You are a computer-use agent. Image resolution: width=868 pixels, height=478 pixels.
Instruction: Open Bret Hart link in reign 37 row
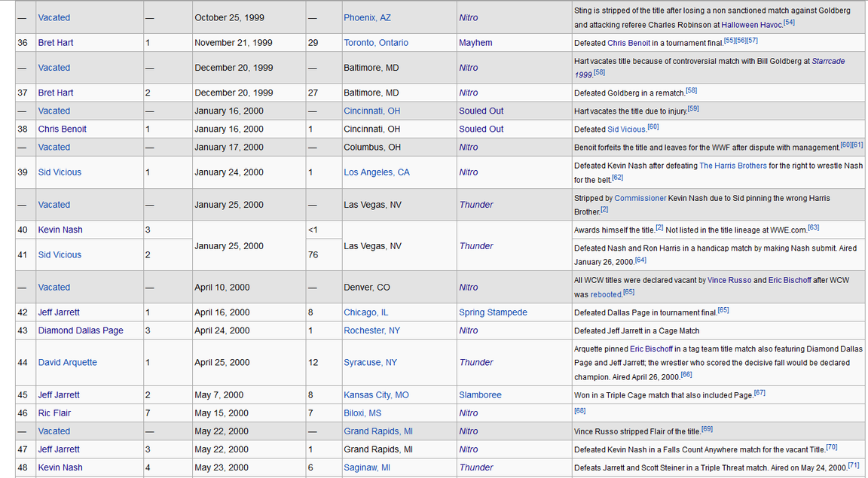pos(55,93)
